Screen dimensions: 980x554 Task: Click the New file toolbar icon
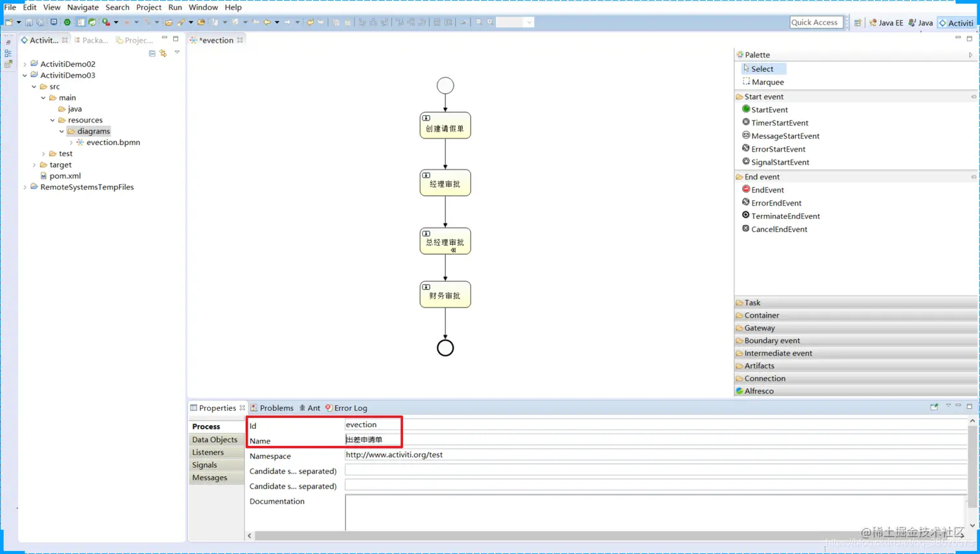(x=9, y=22)
